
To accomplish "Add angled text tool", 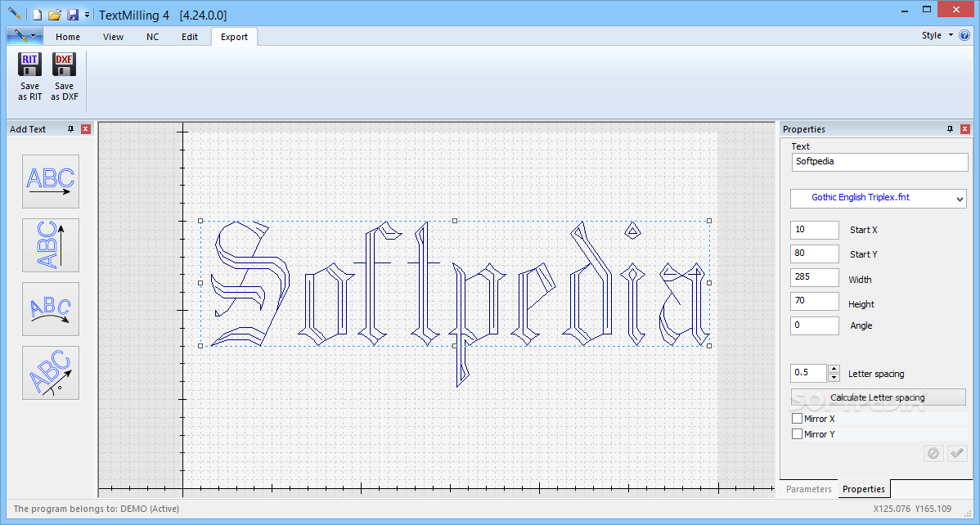I will (x=51, y=373).
